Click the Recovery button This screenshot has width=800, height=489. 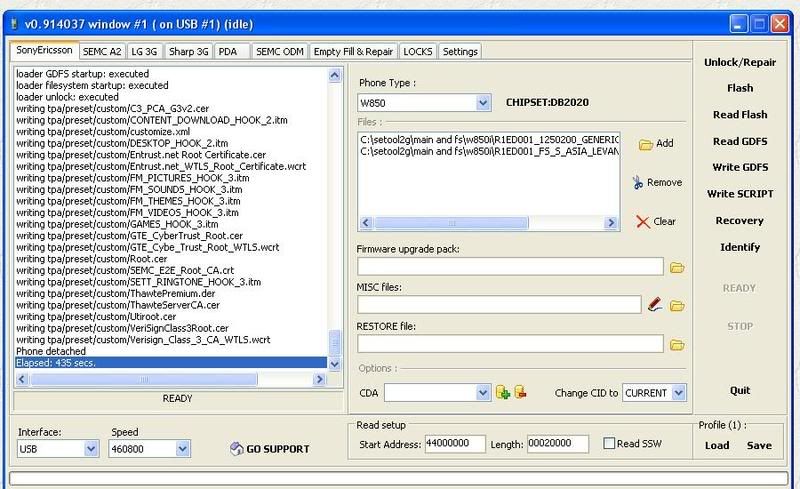tap(740, 221)
